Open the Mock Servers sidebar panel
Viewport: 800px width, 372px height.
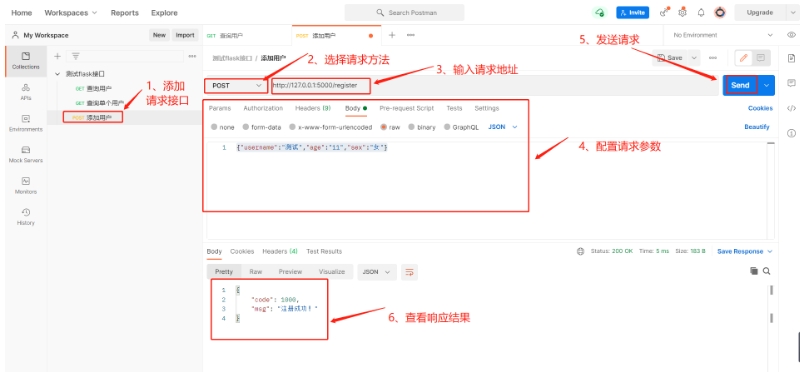click(26, 154)
